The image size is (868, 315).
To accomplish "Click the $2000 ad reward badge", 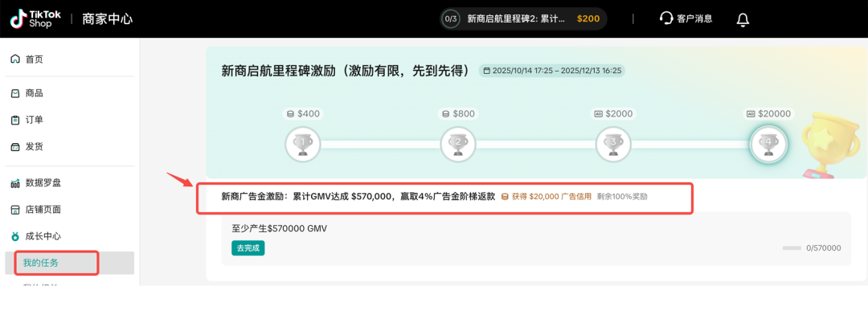I will [613, 113].
